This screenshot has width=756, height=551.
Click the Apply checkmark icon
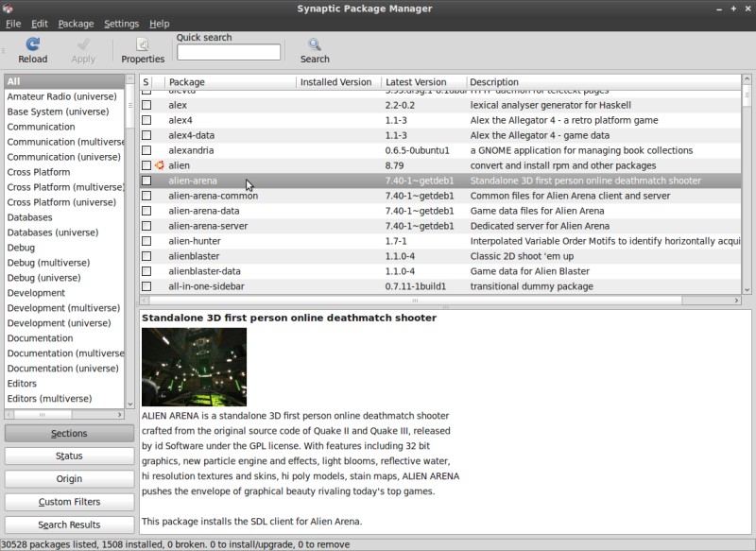(83, 44)
